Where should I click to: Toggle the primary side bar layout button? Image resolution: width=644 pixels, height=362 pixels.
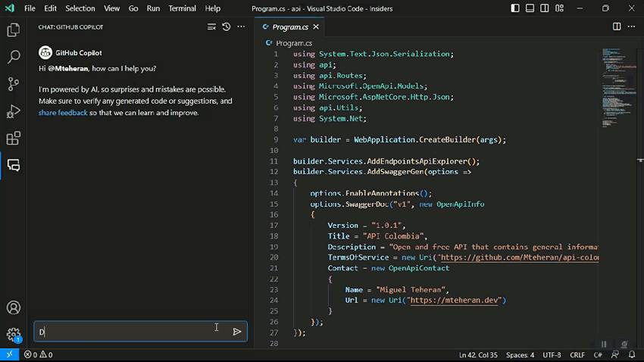516,8
